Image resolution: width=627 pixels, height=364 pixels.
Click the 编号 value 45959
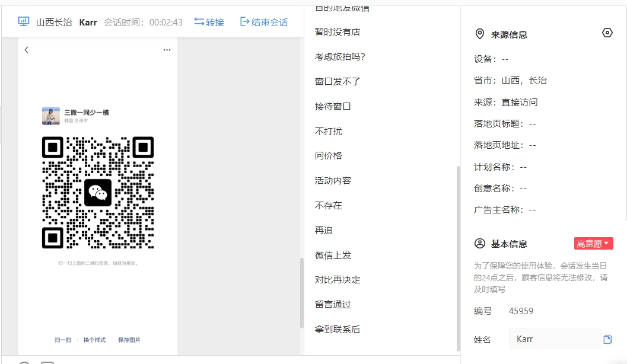click(x=521, y=311)
